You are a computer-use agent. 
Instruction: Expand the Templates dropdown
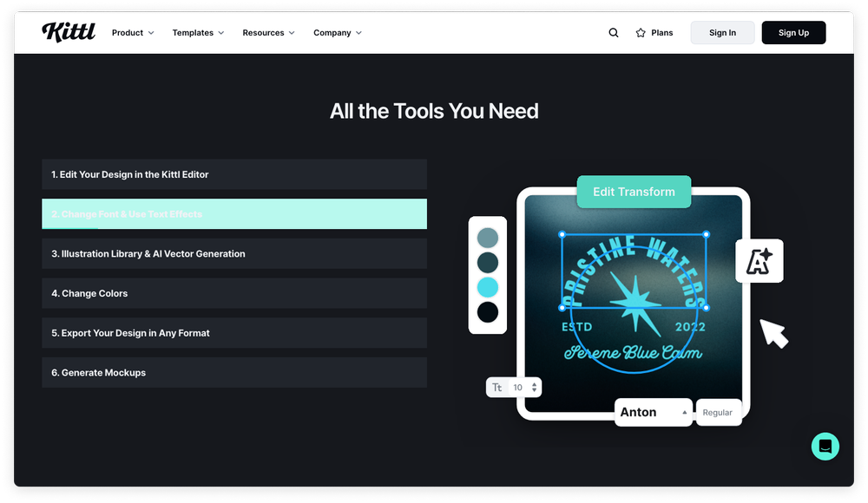tap(197, 33)
